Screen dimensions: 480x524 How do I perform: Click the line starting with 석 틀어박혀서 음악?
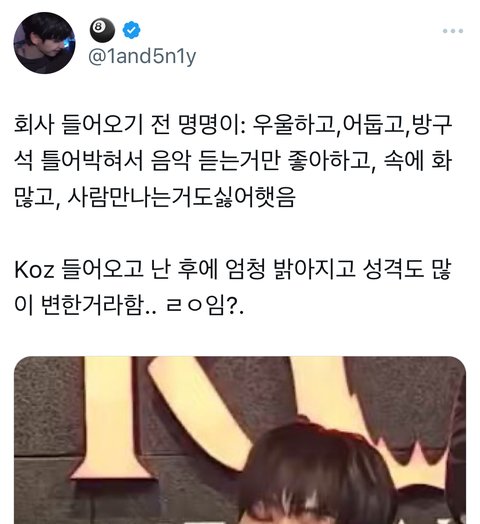[x=233, y=161]
